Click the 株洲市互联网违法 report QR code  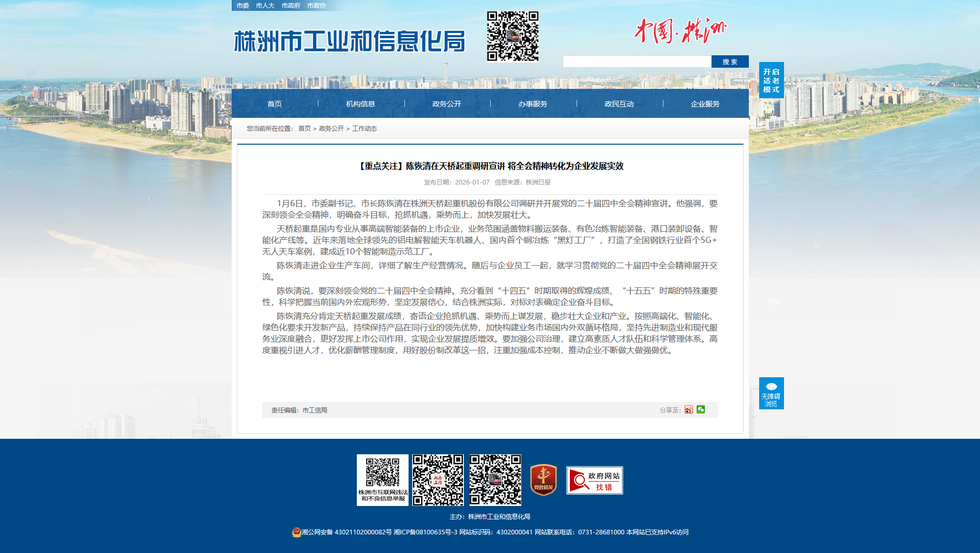pyautogui.click(x=383, y=480)
